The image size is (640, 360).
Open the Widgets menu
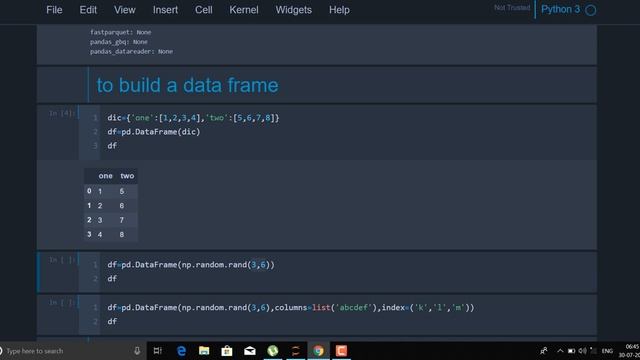293,10
